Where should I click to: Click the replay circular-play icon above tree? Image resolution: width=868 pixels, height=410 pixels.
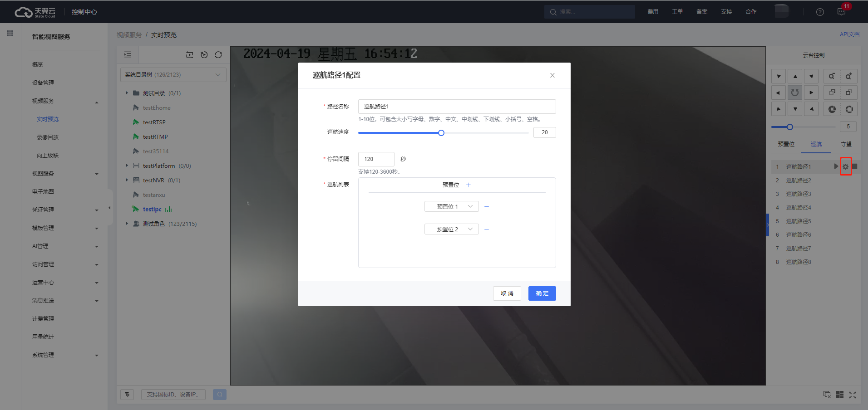[x=204, y=54]
